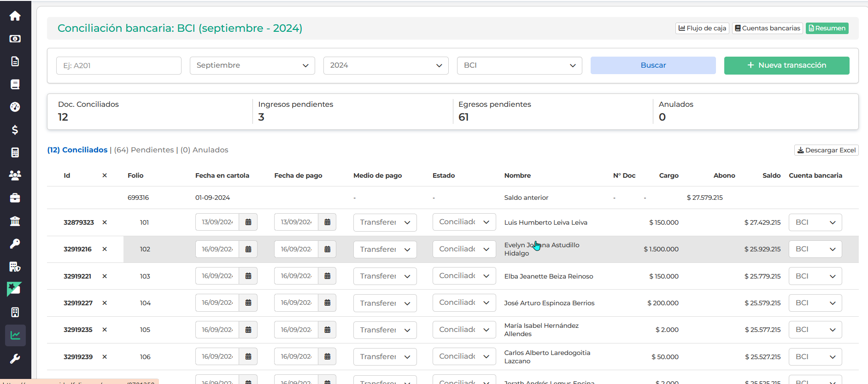Click Fecha de pago date field of folio 102
Image resolution: width=868 pixels, height=384 pixels.
coord(296,249)
